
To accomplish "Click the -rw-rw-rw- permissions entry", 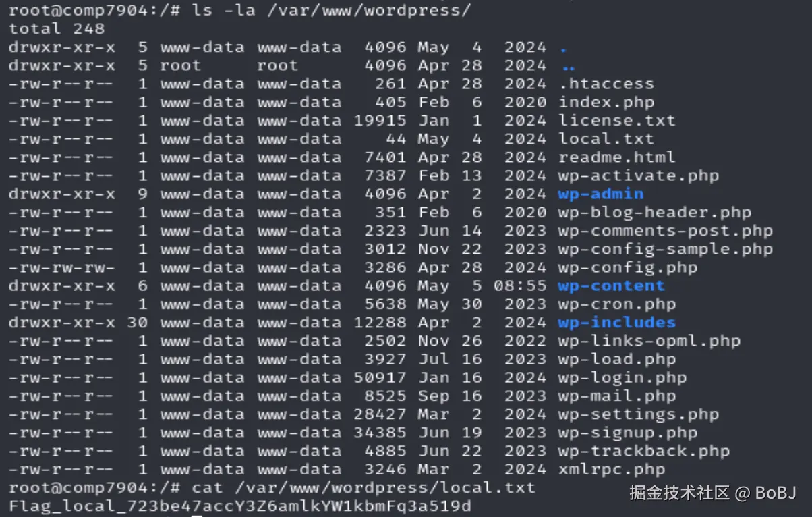I will point(61,268).
